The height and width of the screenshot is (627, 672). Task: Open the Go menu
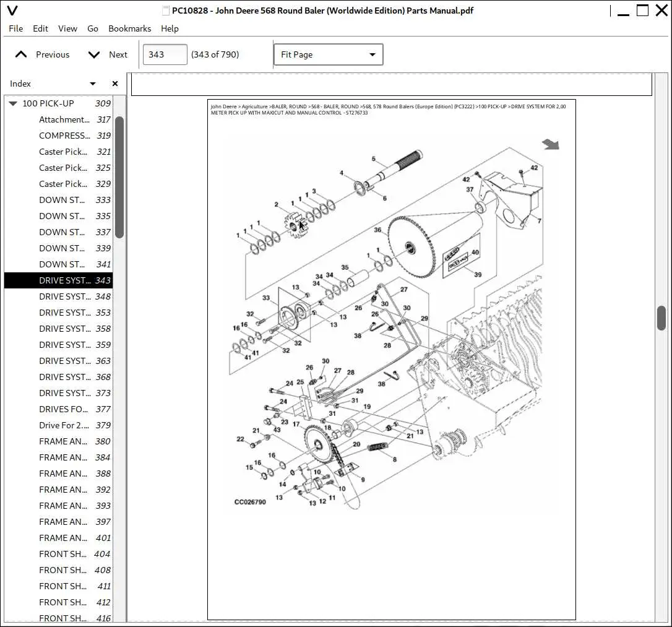pyautogui.click(x=93, y=28)
